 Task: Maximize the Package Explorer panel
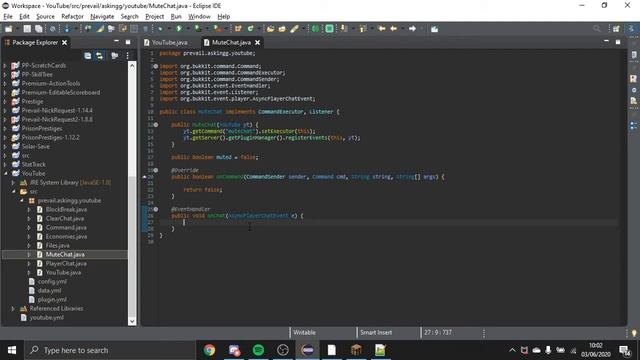(x=128, y=42)
